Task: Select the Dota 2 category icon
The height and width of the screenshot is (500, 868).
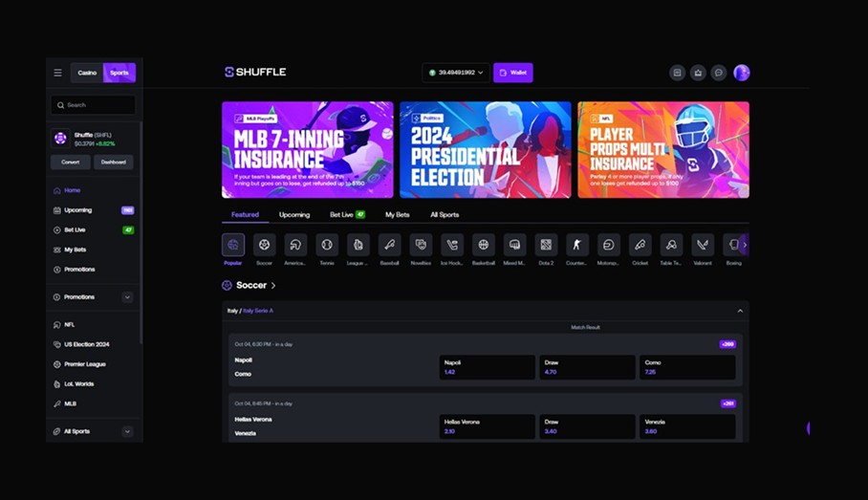Action: tap(546, 245)
